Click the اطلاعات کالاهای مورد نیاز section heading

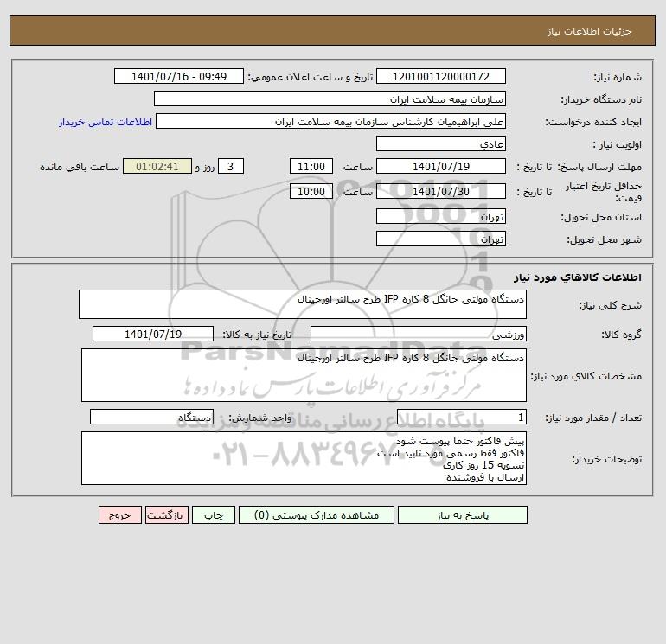[x=578, y=277]
